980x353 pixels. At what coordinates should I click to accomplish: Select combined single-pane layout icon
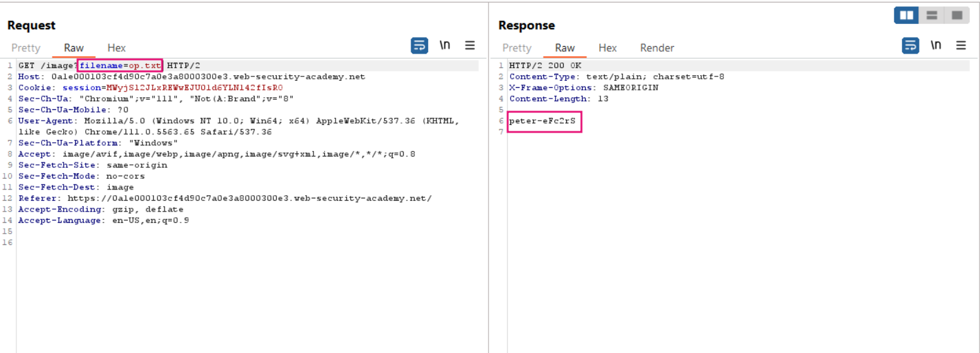957,15
